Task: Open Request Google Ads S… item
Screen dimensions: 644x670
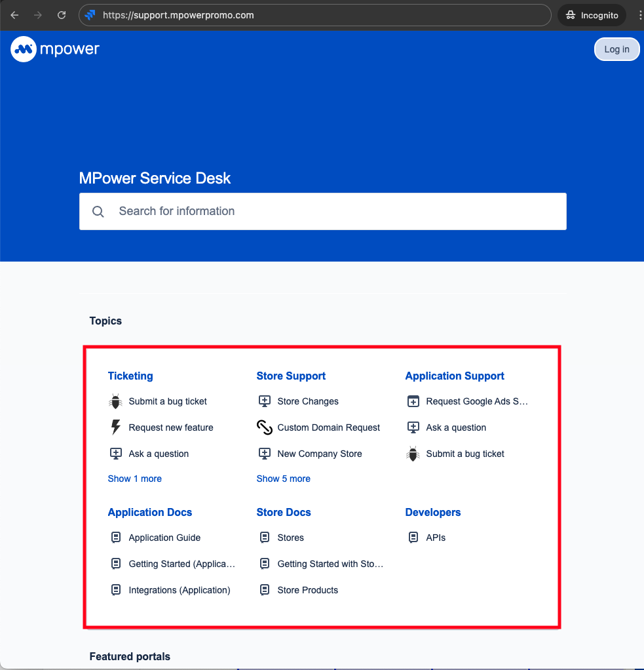Action: tap(477, 401)
